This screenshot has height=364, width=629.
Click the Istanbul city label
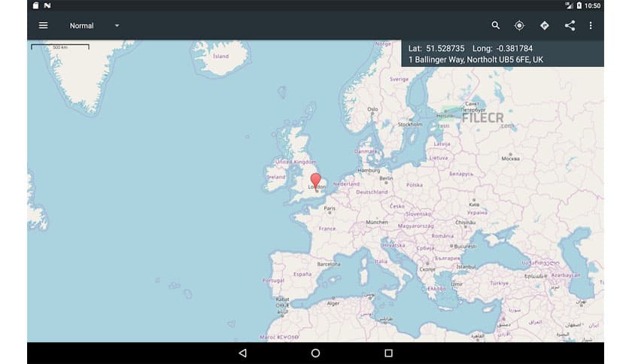click(466, 266)
